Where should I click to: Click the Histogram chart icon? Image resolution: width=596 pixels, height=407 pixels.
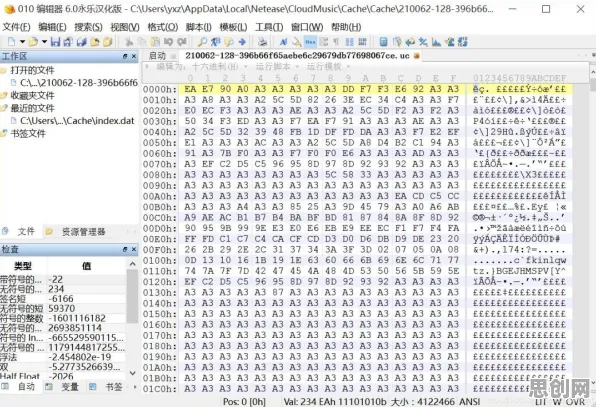[x=436, y=42]
